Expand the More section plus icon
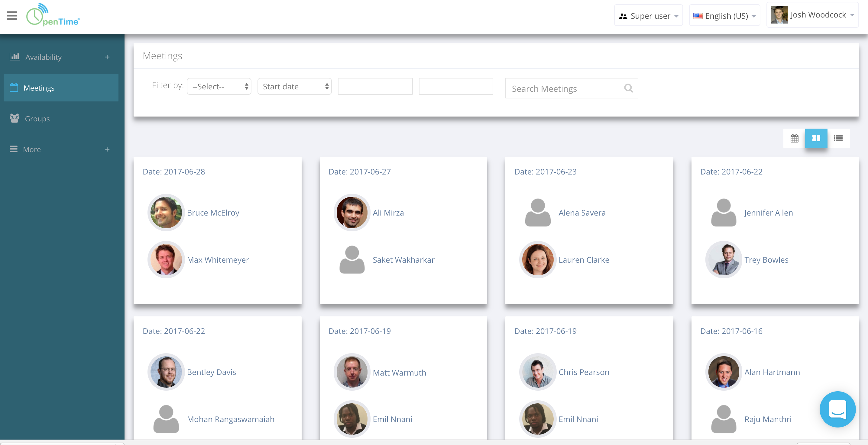 tap(107, 149)
